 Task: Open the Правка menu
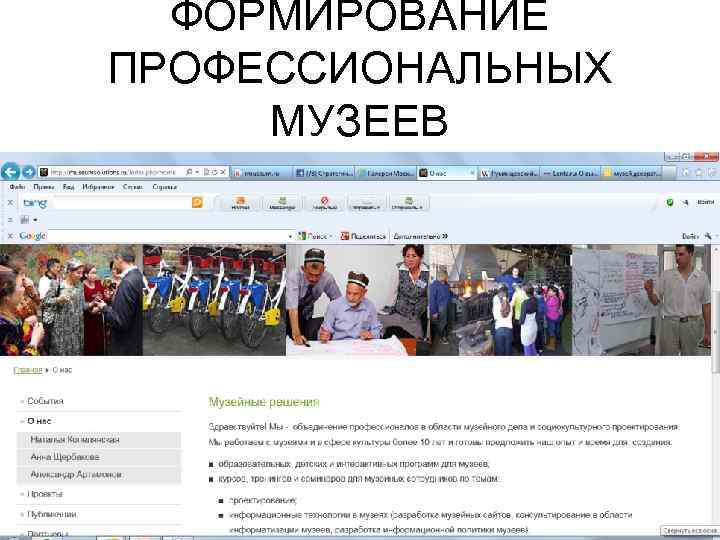[x=44, y=187]
